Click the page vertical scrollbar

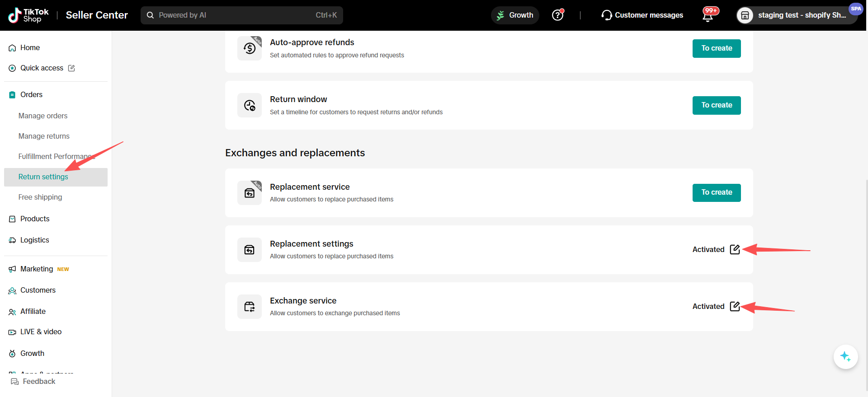coord(867,285)
